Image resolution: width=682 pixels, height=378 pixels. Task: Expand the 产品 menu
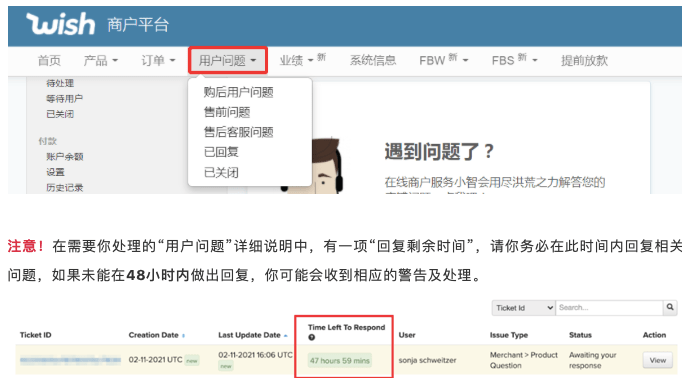coord(100,60)
